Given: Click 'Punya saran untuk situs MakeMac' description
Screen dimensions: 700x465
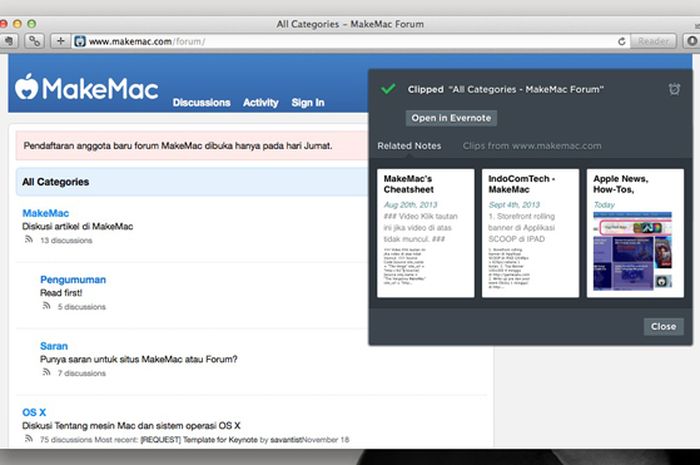Looking at the screenshot, I should click(139, 359).
